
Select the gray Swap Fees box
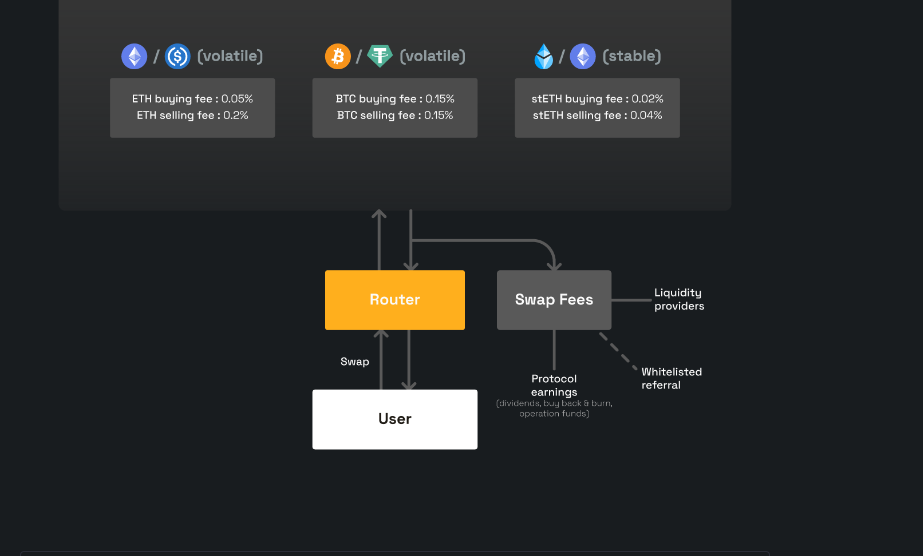pyautogui.click(x=554, y=299)
